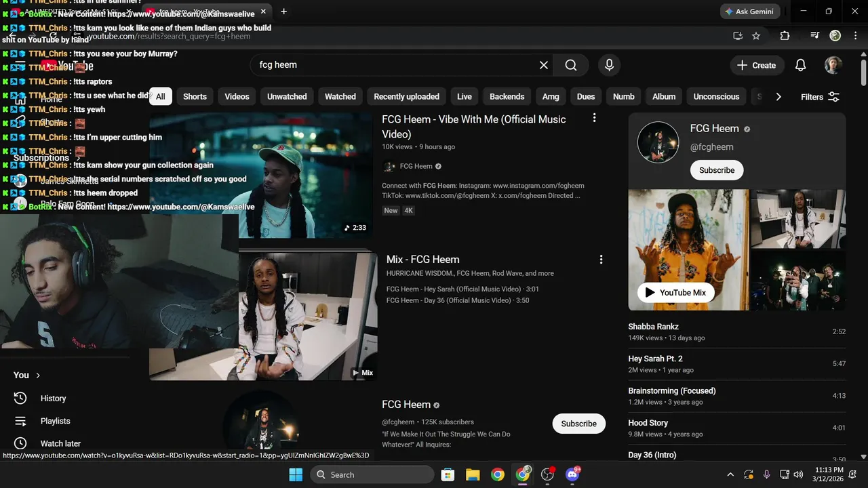The height and width of the screenshot is (488, 868).
Task: Open the Chrome profile avatar
Action: pyautogui.click(x=835, y=36)
